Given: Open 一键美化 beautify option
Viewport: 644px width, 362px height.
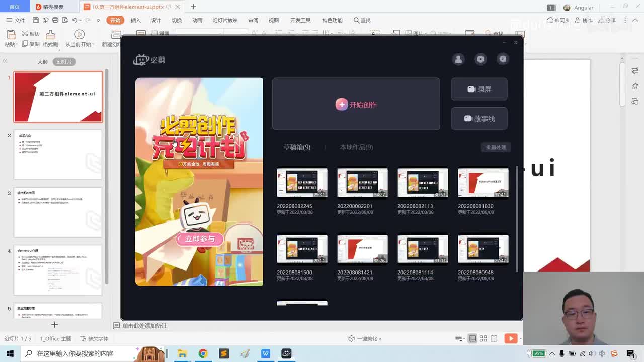Looking at the screenshot, I should pos(365,339).
